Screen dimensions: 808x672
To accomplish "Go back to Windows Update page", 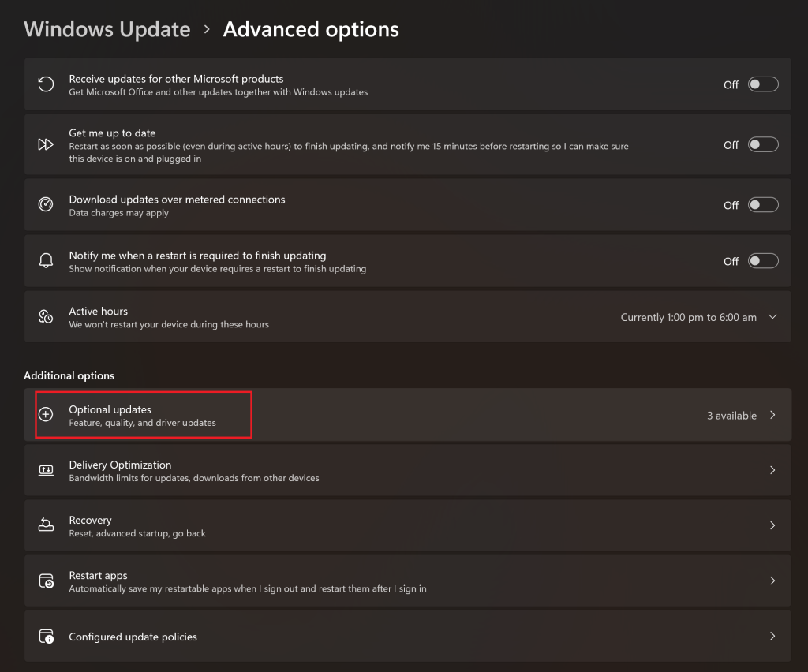I will pyautogui.click(x=107, y=29).
